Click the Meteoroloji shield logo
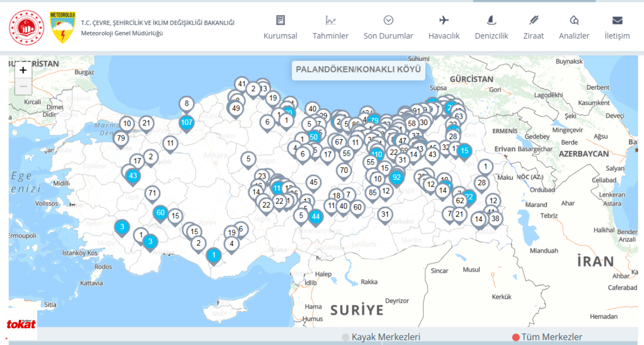The image size is (644, 345). point(63,28)
